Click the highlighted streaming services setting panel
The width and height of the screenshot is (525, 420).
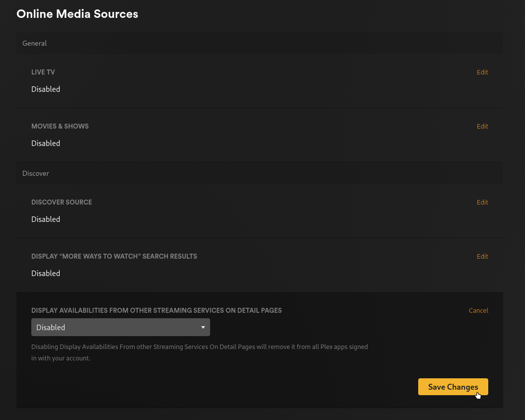[x=259, y=350]
